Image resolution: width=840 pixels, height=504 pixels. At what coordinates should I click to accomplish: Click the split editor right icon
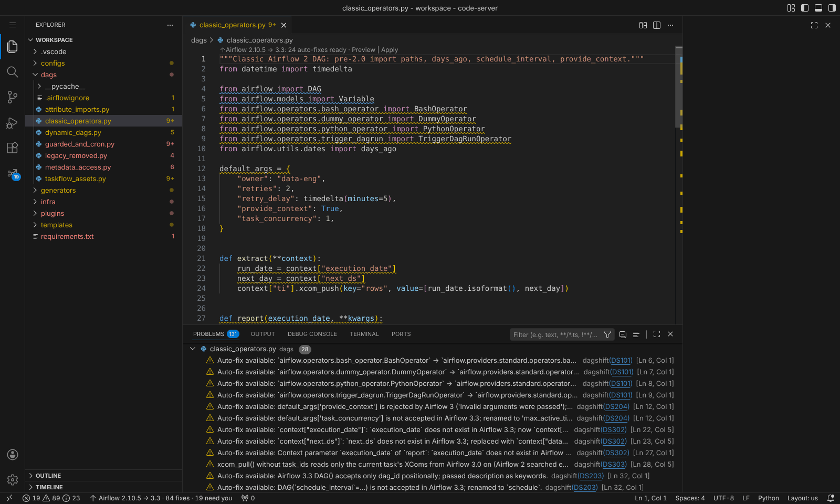[x=657, y=25]
